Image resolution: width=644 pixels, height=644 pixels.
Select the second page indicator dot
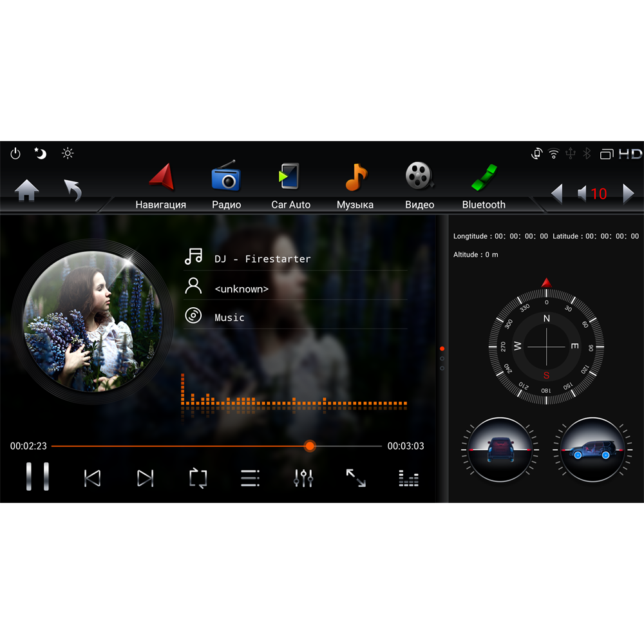[x=442, y=359]
